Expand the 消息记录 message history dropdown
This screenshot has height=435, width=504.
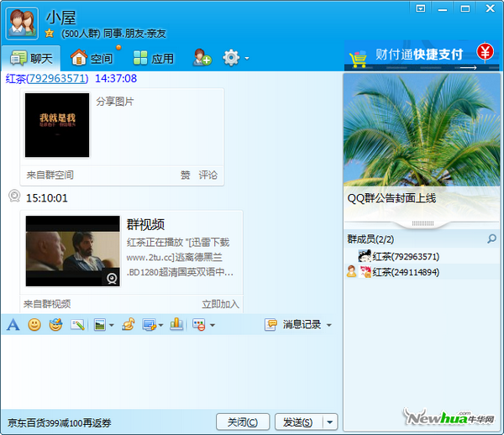[329, 325]
